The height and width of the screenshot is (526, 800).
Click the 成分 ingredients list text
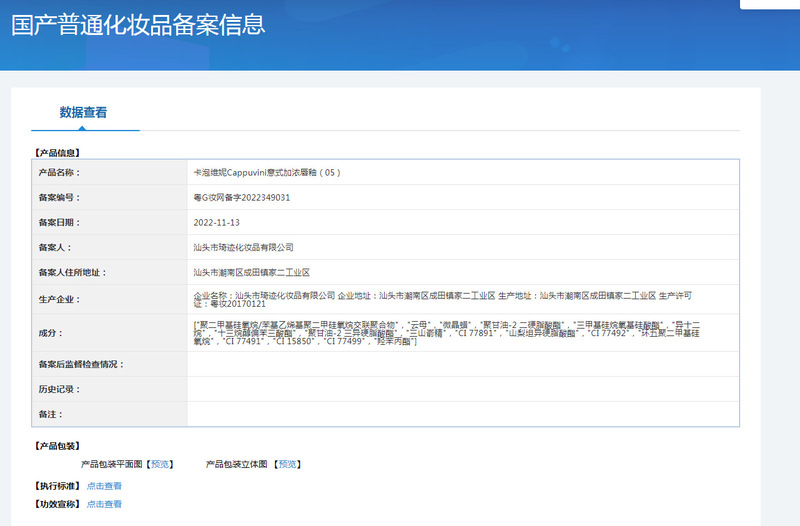[446, 333]
